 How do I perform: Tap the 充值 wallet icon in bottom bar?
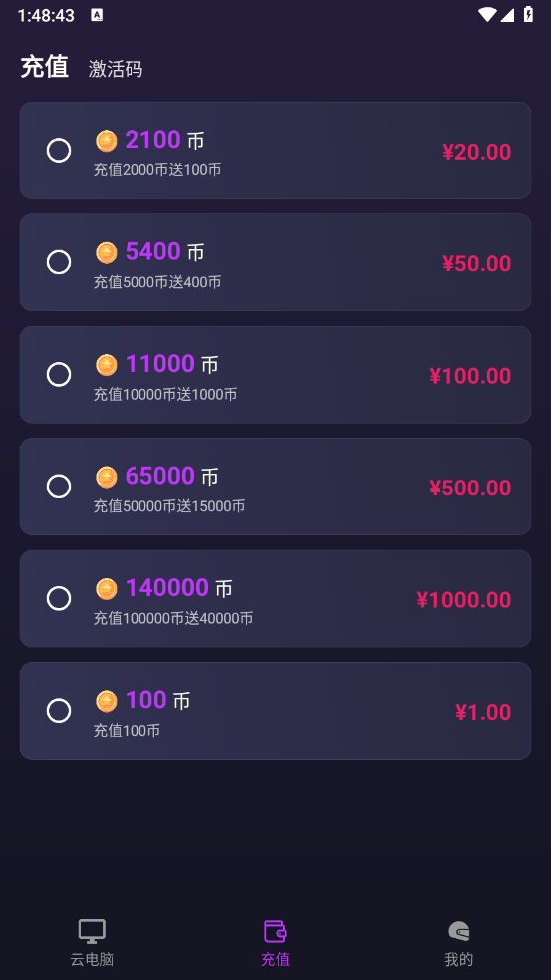click(x=275, y=931)
